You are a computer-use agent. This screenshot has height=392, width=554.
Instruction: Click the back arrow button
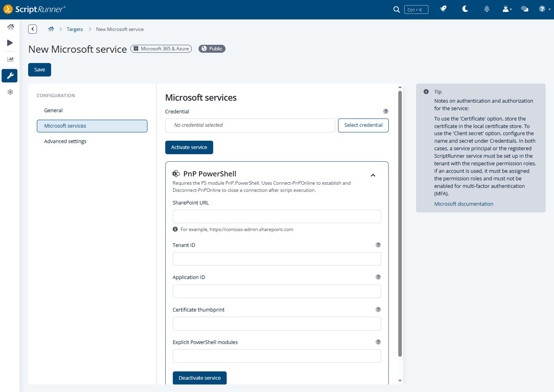[32, 29]
